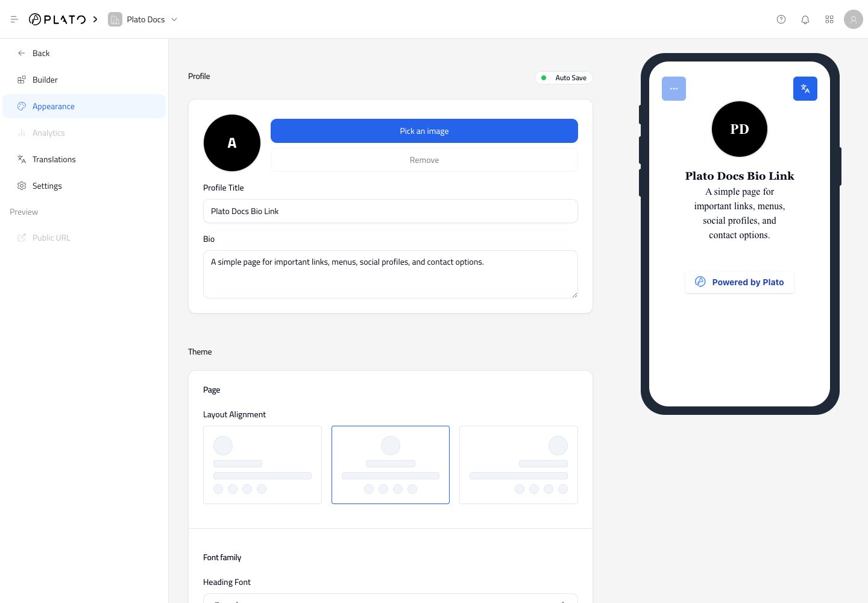Click the Builder blocks icon

(22, 80)
